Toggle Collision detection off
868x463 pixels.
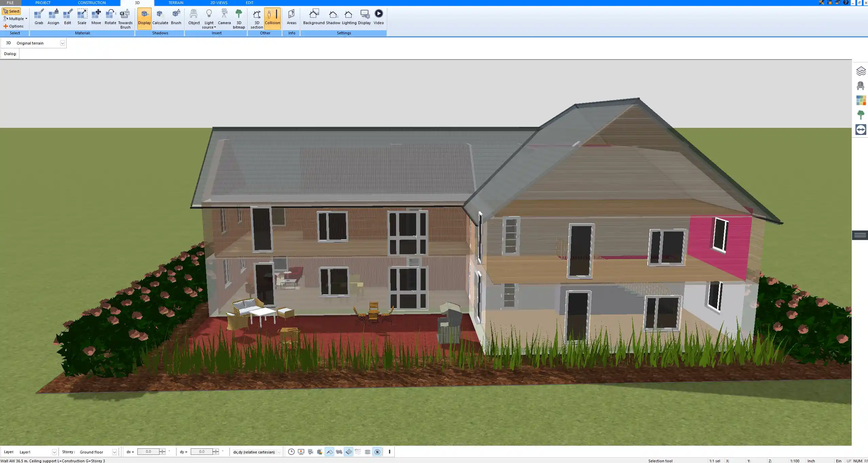coord(272,17)
